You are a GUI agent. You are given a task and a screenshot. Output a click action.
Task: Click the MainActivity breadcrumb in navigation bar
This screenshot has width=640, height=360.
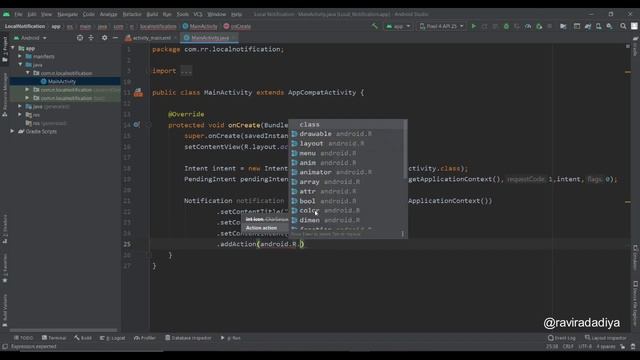pos(200,26)
